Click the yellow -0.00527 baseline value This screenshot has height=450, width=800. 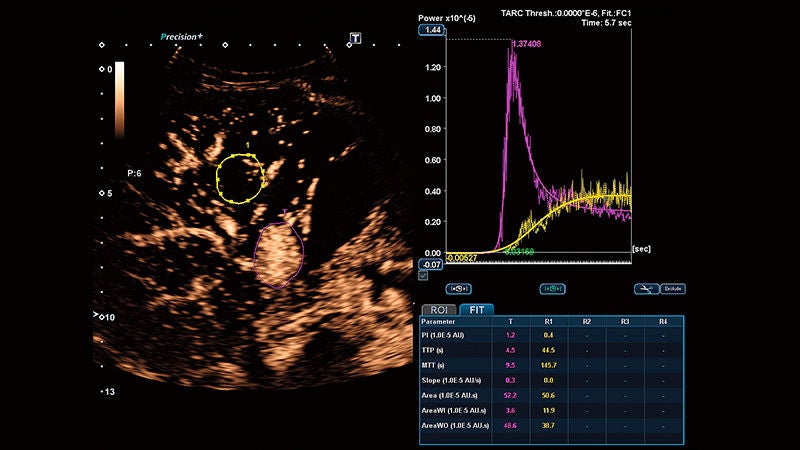tap(462, 258)
